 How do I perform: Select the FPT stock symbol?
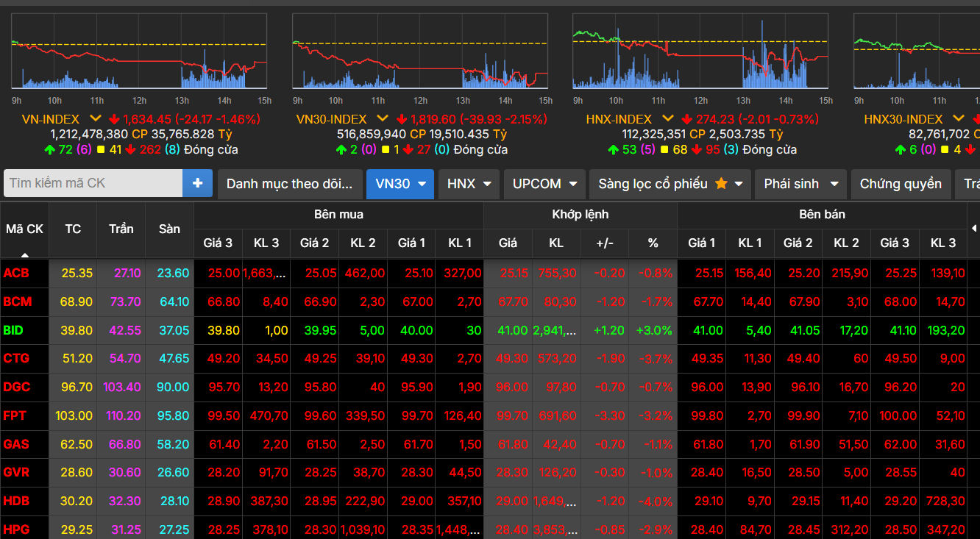[x=15, y=415]
